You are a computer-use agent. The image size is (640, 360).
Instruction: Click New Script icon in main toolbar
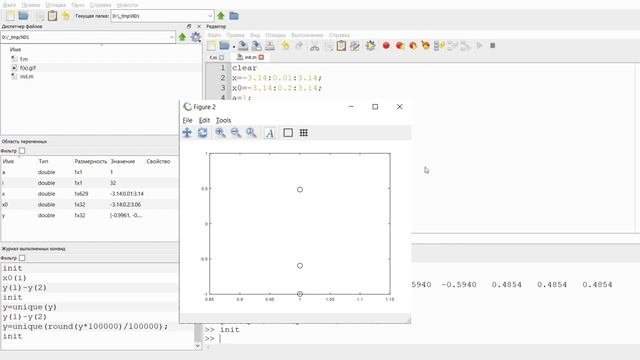(10, 16)
